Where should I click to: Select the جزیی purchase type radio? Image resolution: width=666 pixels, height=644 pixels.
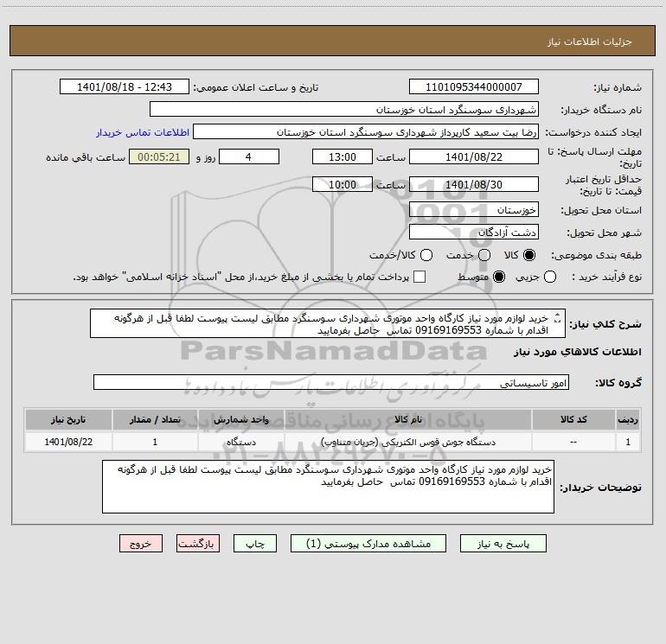550,277
